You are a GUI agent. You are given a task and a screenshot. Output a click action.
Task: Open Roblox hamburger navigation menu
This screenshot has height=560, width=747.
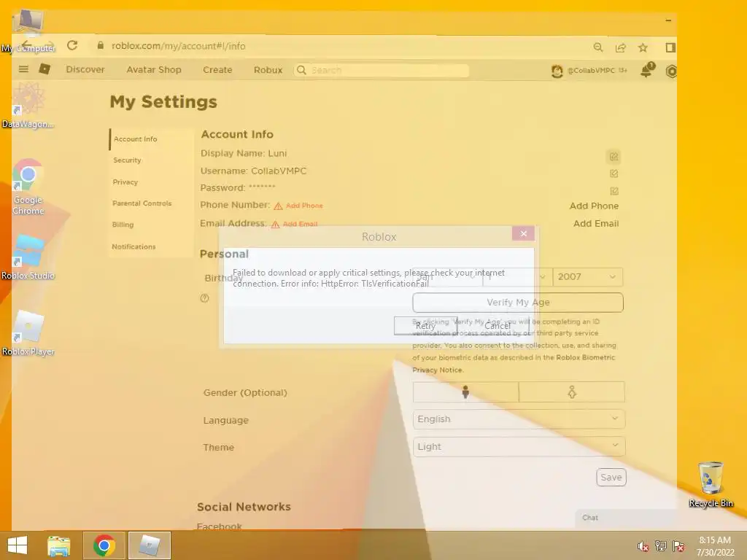23,69
